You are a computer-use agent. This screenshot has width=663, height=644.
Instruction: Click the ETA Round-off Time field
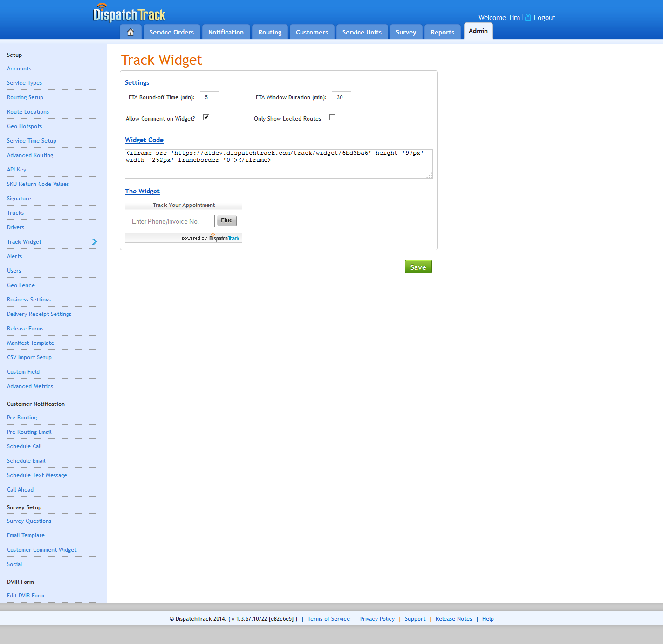coord(209,97)
